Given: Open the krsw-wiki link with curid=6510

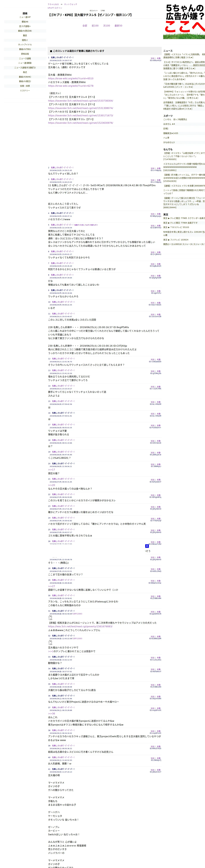Looking at the screenshot, I should pyautogui.click(x=71, y=79).
